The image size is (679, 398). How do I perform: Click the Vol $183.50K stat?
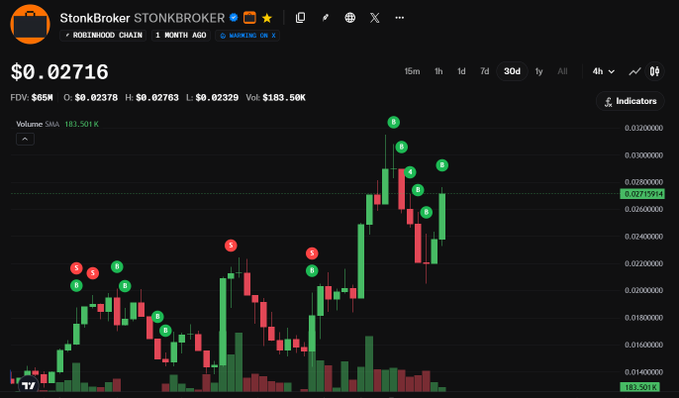[275, 98]
